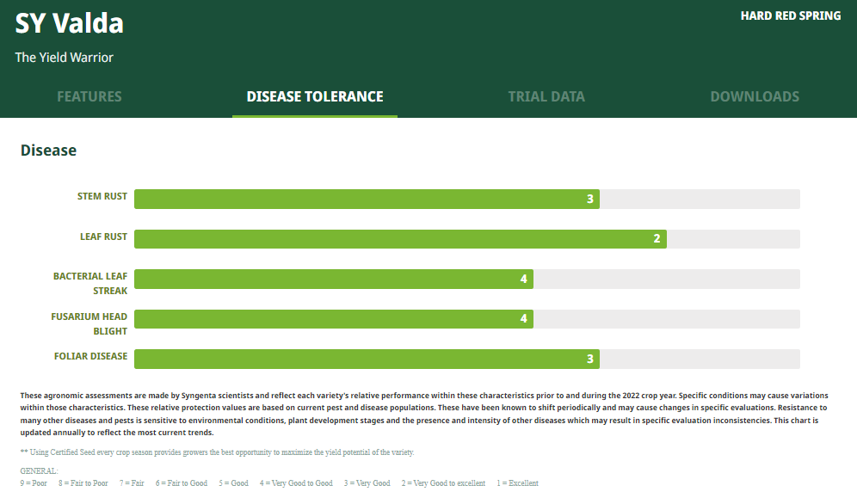Click the Certified Seed footnote text
This screenshot has width=857, height=504.
[x=217, y=452]
